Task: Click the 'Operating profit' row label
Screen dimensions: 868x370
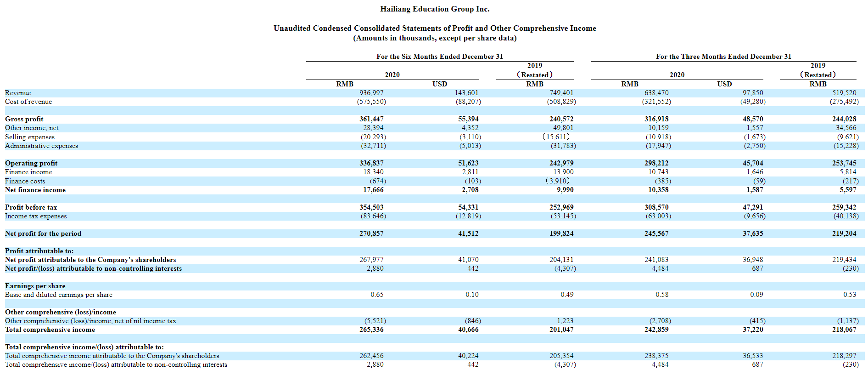Action: point(31,163)
